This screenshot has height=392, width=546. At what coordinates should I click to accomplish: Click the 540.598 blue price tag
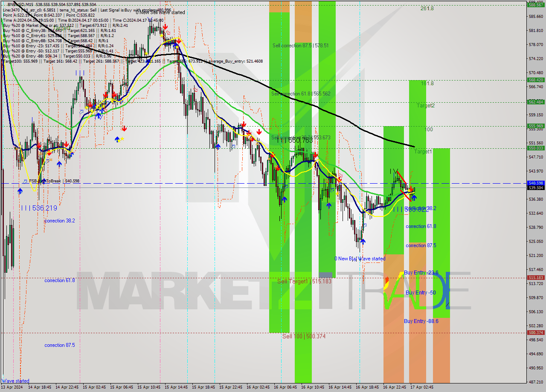pyautogui.click(x=536, y=183)
